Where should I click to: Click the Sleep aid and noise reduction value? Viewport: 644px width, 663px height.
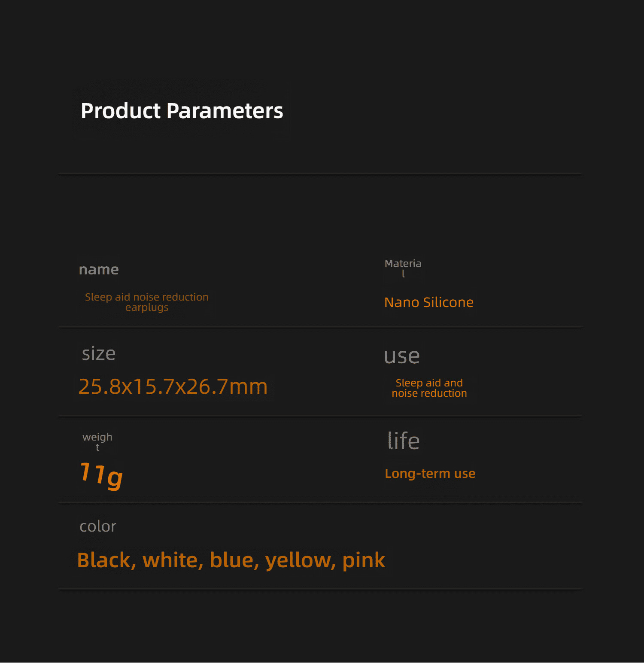point(429,388)
